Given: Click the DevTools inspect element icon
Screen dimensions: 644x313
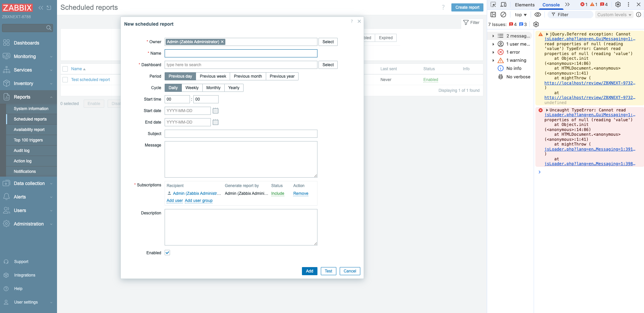Looking at the screenshot, I should point(493,5).
